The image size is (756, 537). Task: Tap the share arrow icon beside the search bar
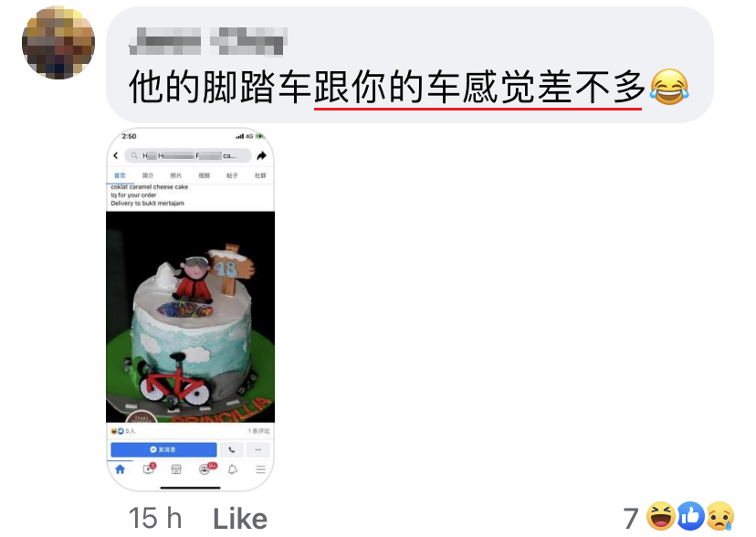[261, 155]
